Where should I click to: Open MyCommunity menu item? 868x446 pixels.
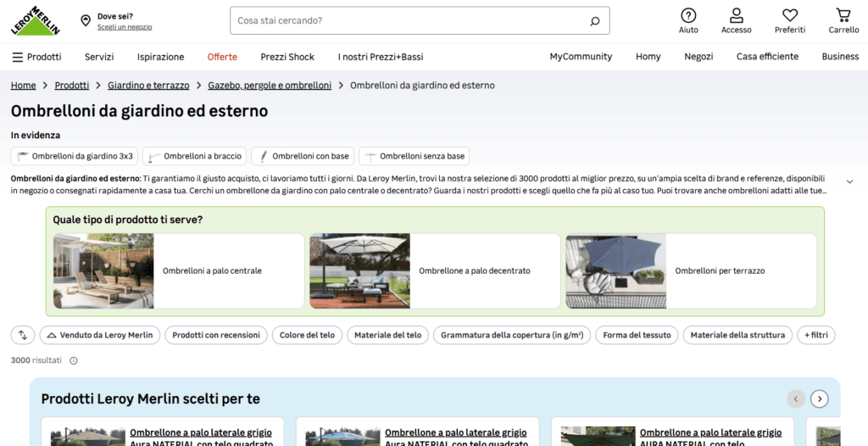581,57
